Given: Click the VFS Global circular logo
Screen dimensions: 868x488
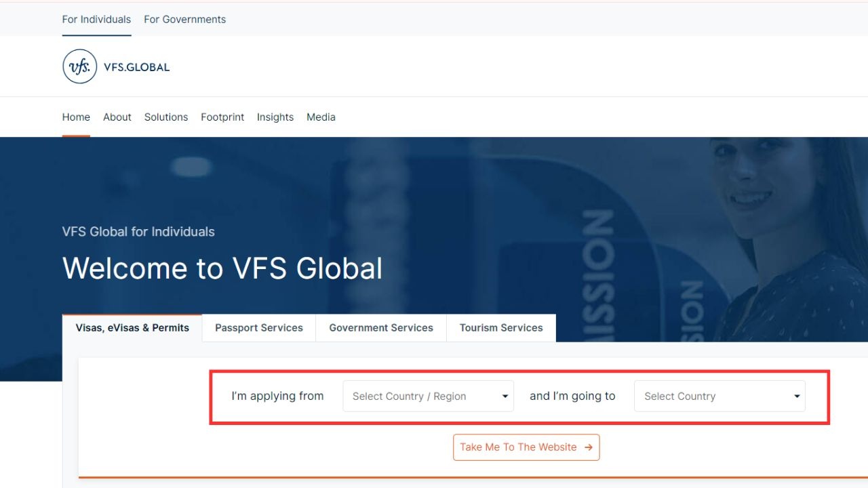Looking at the screenshot, I should click(x=79, y=66).
